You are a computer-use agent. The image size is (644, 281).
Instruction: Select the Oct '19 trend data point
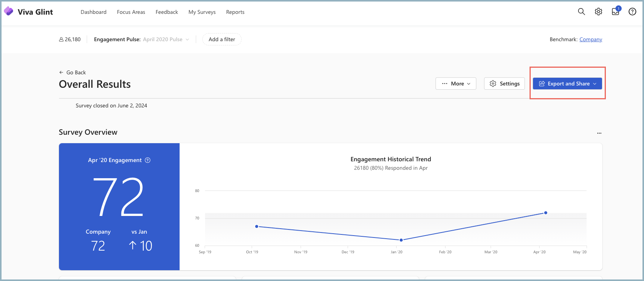coord(257,226)
